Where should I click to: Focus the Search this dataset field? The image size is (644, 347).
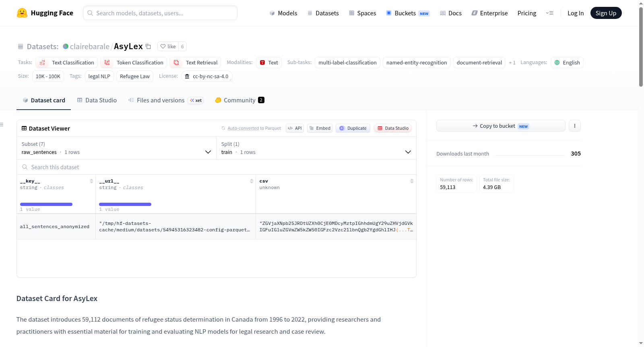tap(217, 167)
